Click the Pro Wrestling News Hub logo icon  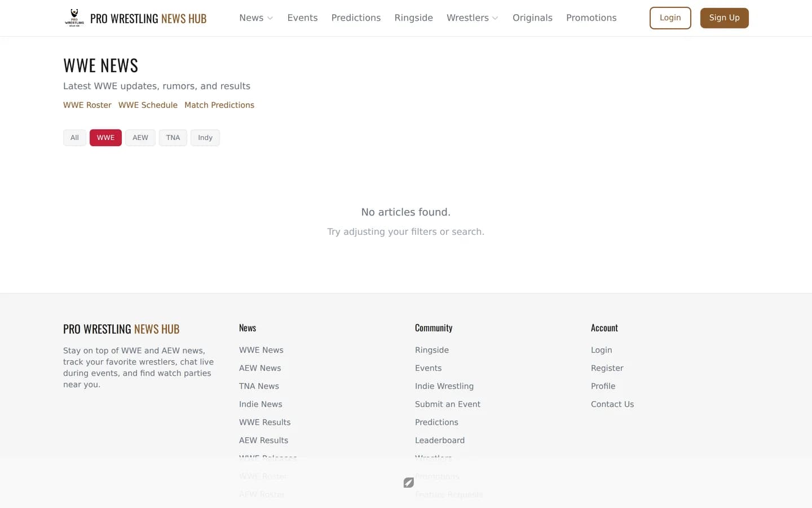click(x=74, y=18)
